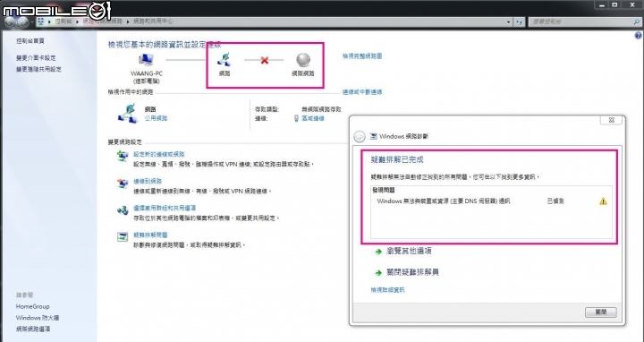Open 變更進階共用設定 in the left sidebar
Screen dimensions: 644x342
pyautogui.click(x=38, y=70)
